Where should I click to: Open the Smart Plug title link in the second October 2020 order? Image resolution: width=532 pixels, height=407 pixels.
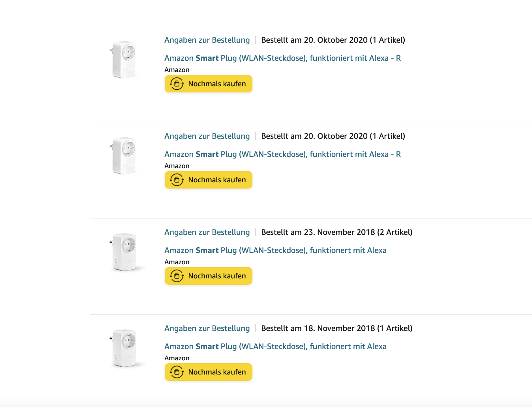pyautogui.click(x=282, y=154)
